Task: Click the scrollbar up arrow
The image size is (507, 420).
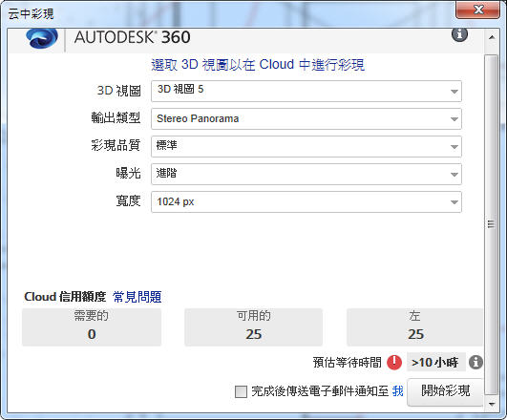Action: point(492,37)
